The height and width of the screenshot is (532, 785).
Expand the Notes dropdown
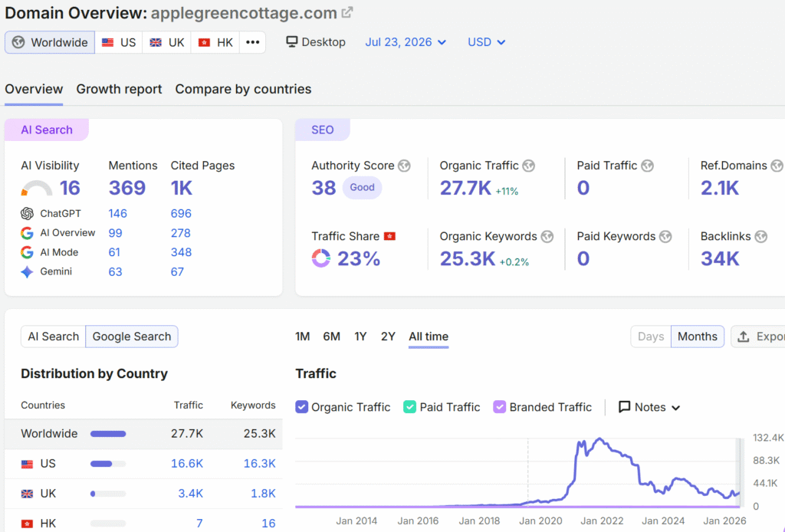click(x=649, y=407)
